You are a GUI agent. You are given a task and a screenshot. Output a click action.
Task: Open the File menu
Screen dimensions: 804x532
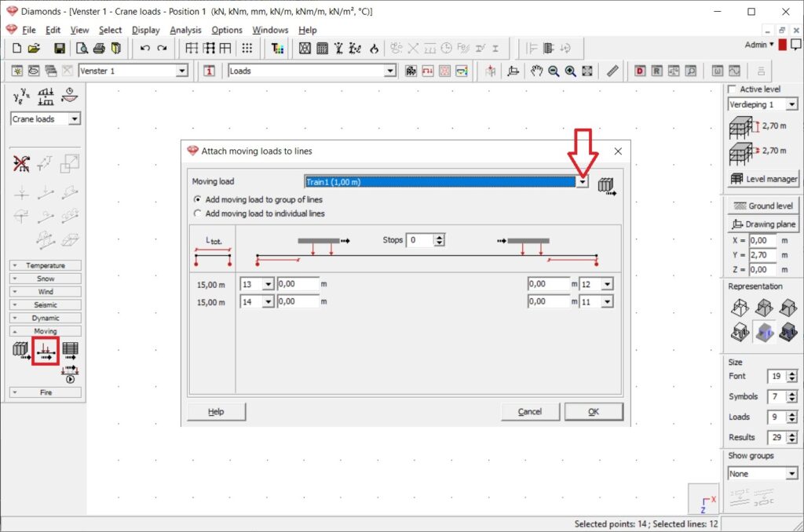pos(29,30)
